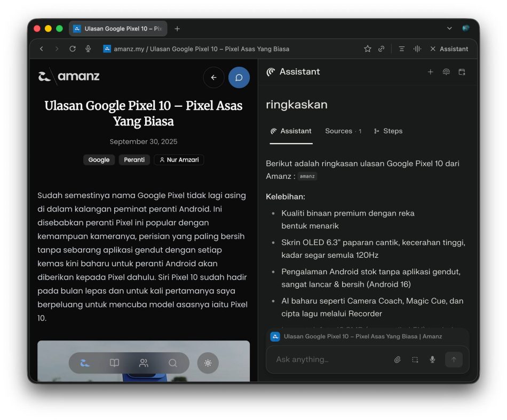Enable site microphone via the address bar mic

point(88,49)
